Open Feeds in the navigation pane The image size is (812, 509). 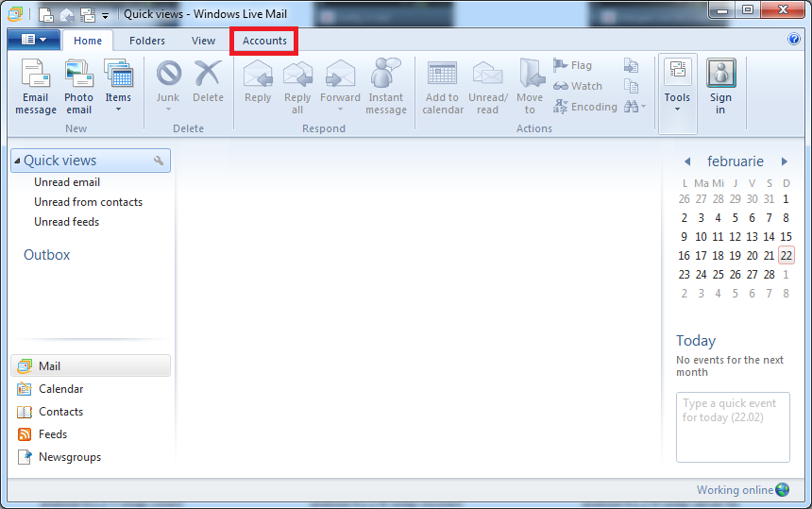pyautogui.click(x=53, y=434)
